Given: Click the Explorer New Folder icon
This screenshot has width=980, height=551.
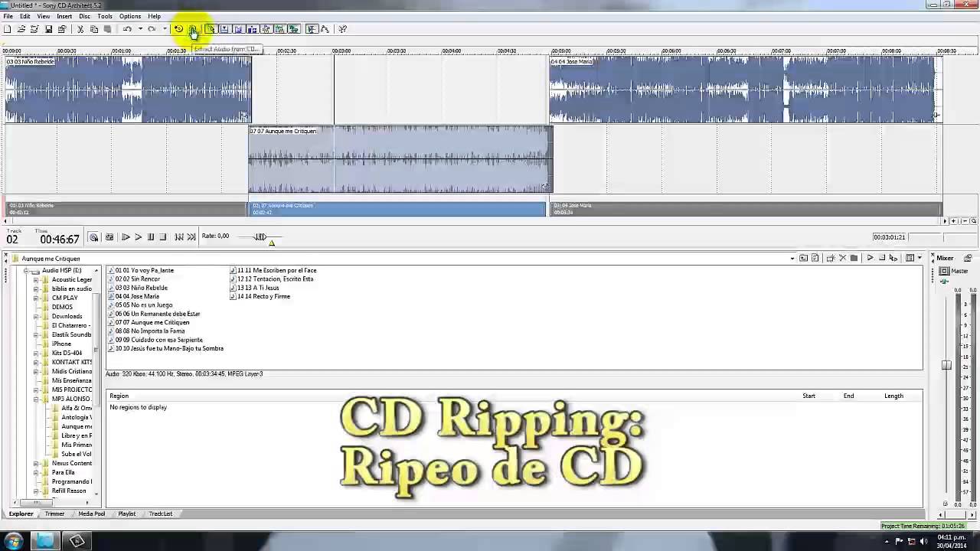Looking at the screenshot, I should click(831, 258).
